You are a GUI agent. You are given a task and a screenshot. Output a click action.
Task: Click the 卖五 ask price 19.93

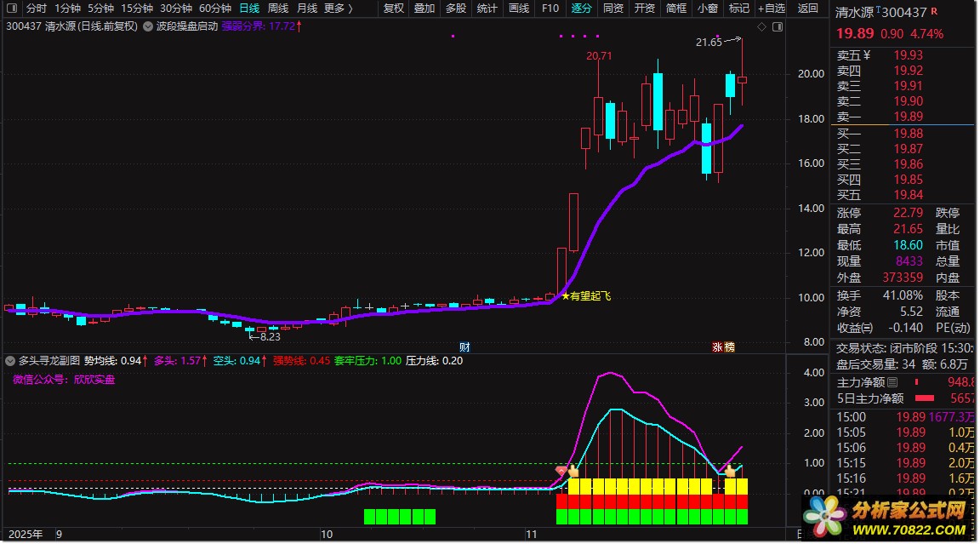pyautogui.click(x=908, y=55)
